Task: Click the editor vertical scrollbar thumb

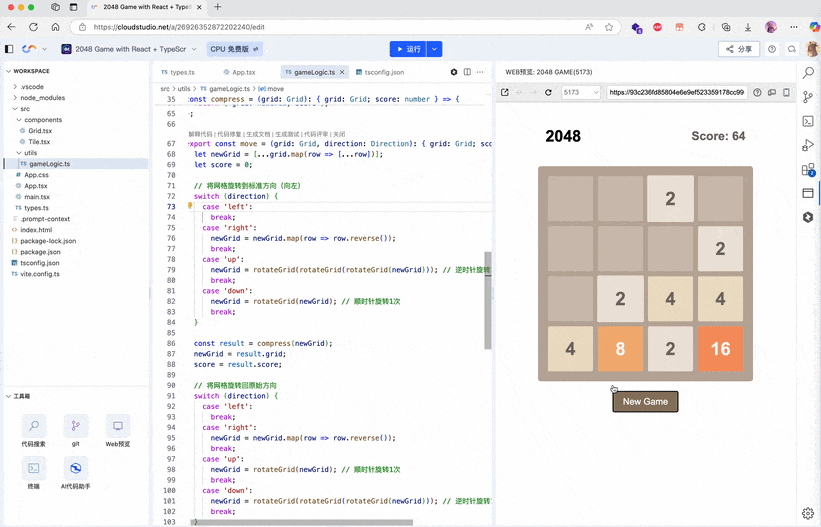Action: click(x=488, y=300)
